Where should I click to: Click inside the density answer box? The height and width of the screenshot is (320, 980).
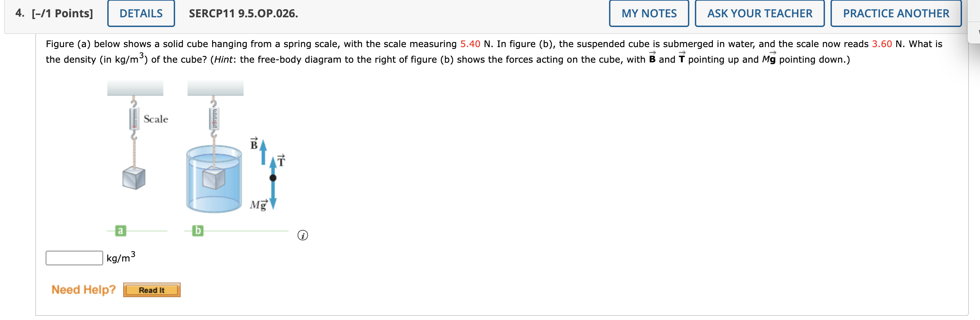pyautogui.click(x=74, y=258)
